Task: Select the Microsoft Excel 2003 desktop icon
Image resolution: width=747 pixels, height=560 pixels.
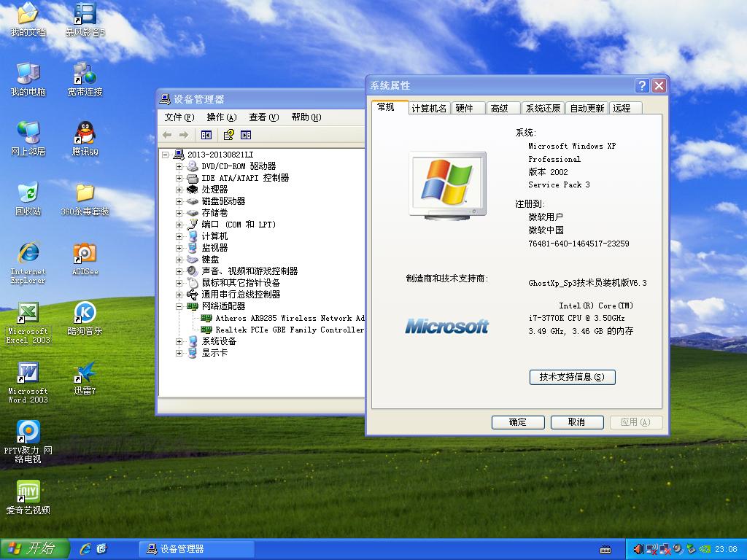Action: pos(28,323)
